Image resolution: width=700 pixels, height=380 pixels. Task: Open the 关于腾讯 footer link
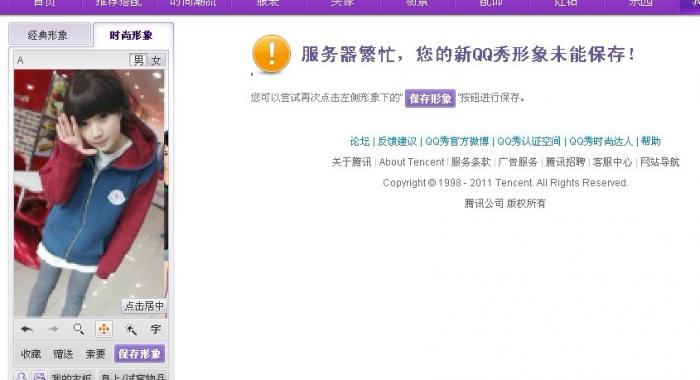point(351,162)
